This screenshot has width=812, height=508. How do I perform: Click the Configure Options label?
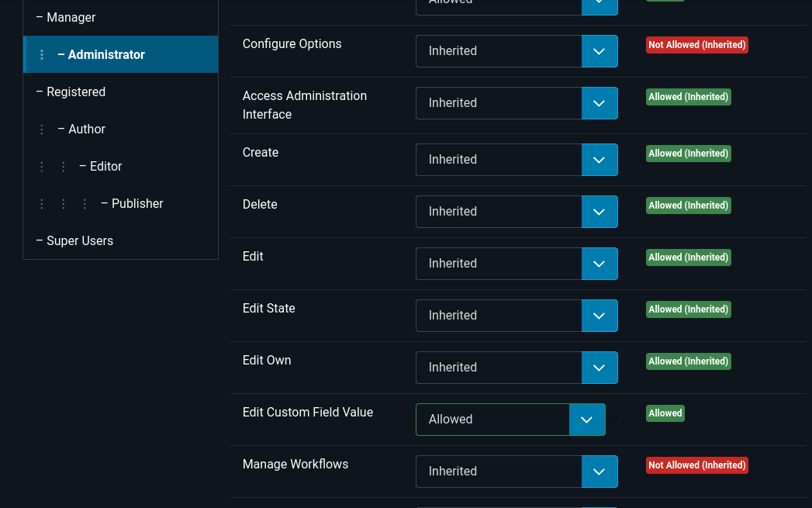point(292,44)
